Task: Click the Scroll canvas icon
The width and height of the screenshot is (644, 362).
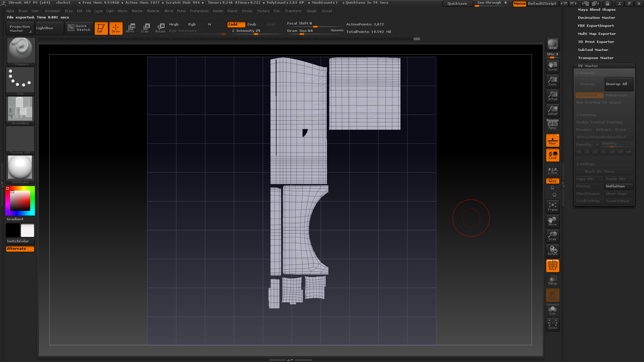Action: point(552,66)
